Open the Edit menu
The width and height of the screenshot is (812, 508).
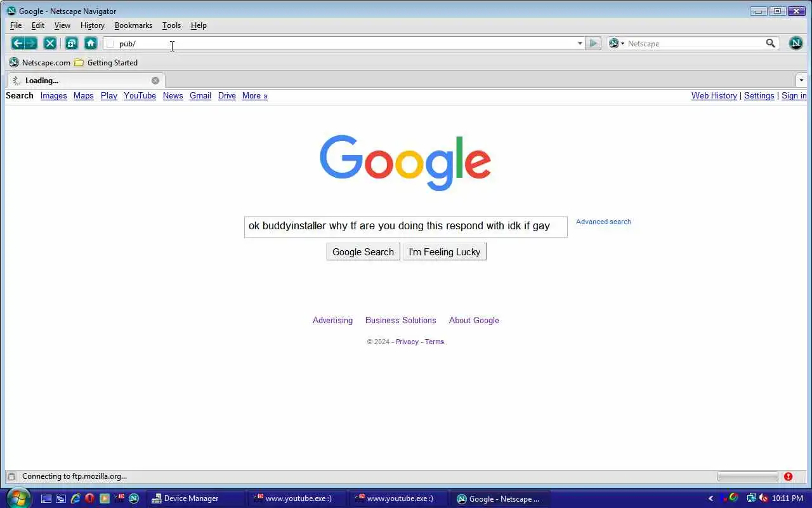[38, 25]
